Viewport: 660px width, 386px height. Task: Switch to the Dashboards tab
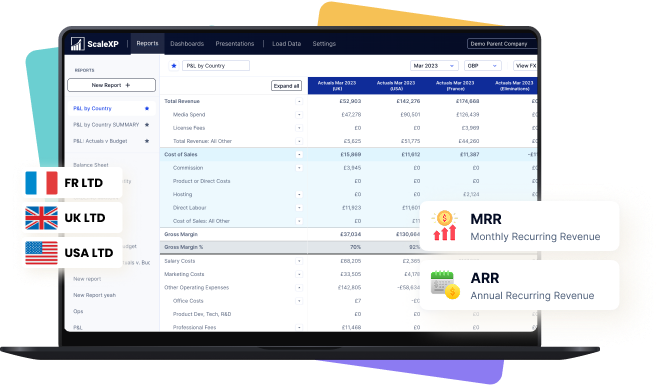click(187, 44)
